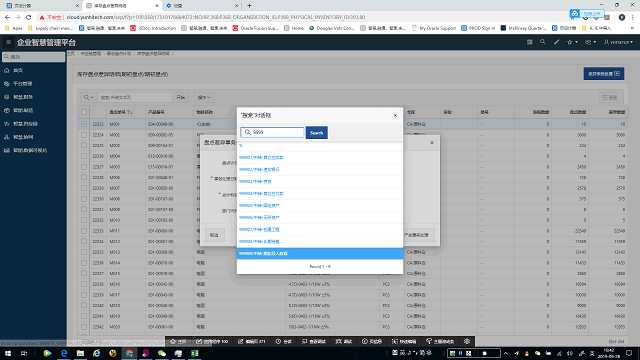This screenshot has width=640, height=360.
Task: Click Page Info item in developer toolbar
Action: (x=372, y=341)
